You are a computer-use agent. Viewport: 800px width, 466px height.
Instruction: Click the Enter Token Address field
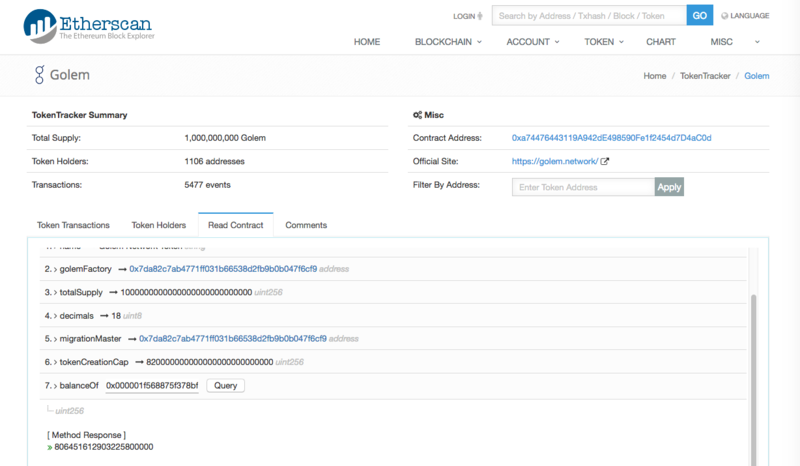583,187
